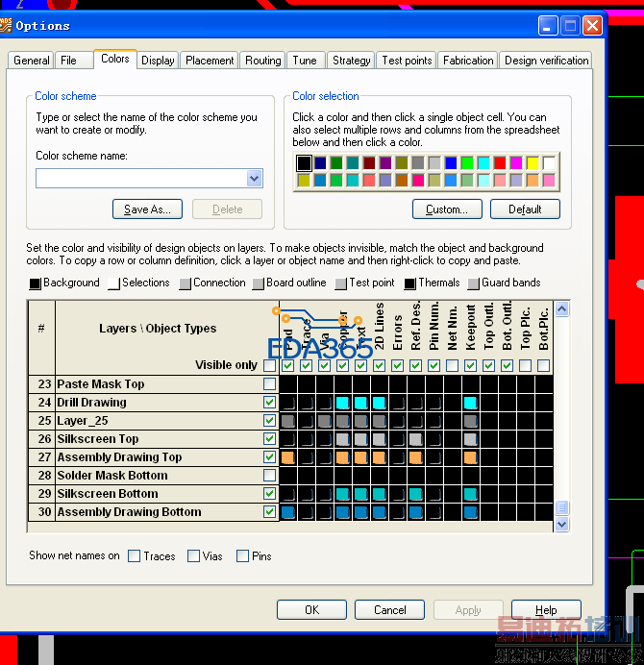
Task: Select the Board outline color box
Action: coord(258,283)
